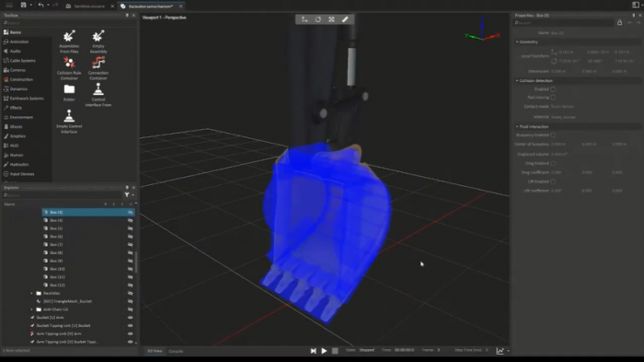Select the Empty Assembly icon
The image size is (644, 362).
[x=98, y=41]
